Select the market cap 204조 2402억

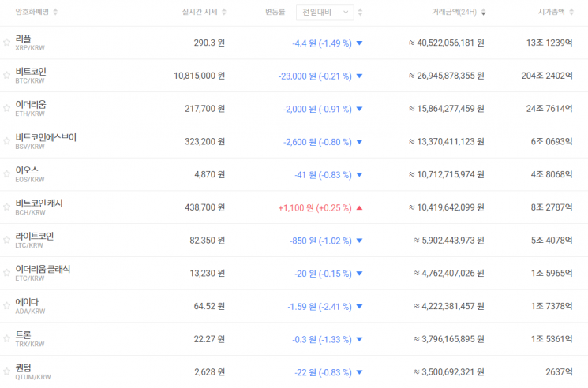[x=547, y=76]
